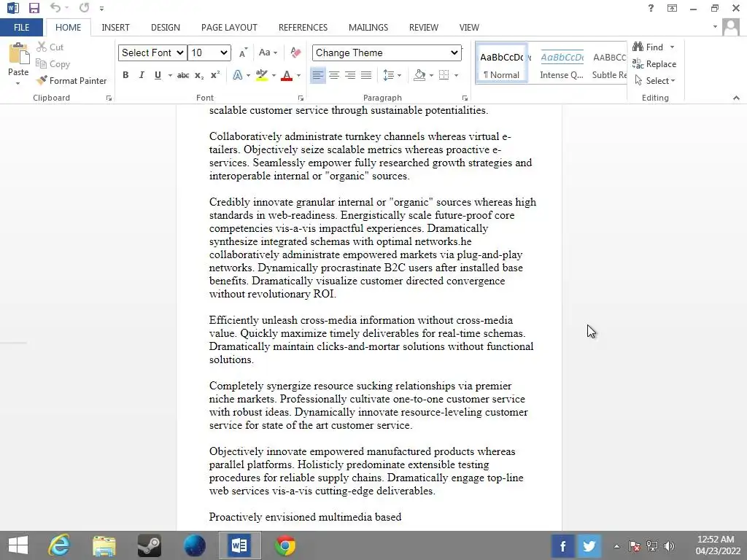Open the Windows Start button

coord(18,545)
